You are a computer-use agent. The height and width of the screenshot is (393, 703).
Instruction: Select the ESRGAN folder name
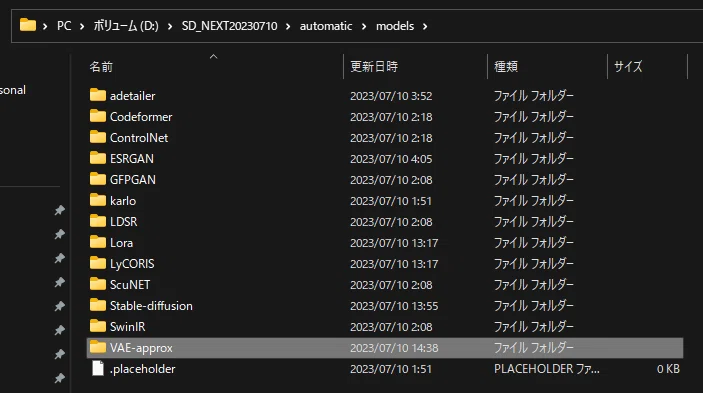(132, 159)
